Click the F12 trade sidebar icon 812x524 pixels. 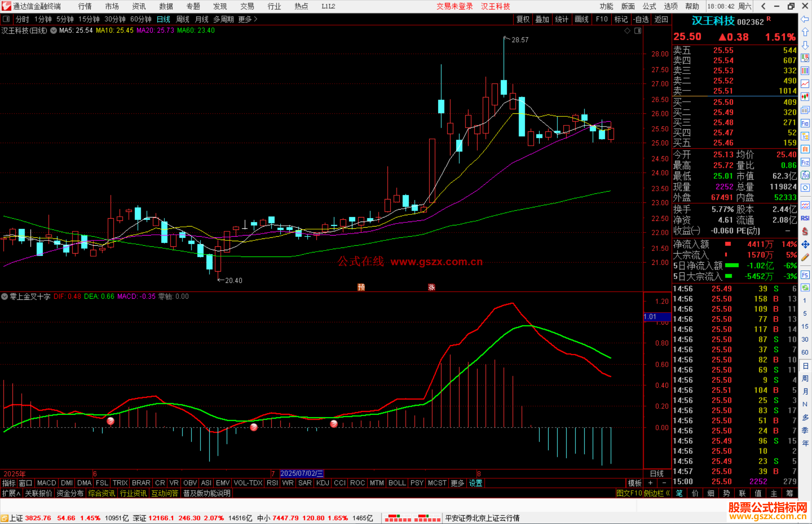[805, 162]
